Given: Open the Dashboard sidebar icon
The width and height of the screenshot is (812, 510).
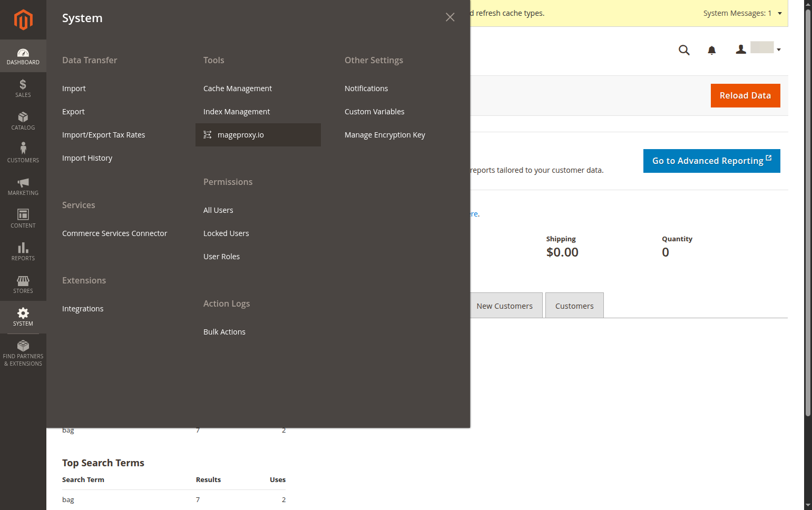Looking at the screenshot, I should (x=23, y=56).
